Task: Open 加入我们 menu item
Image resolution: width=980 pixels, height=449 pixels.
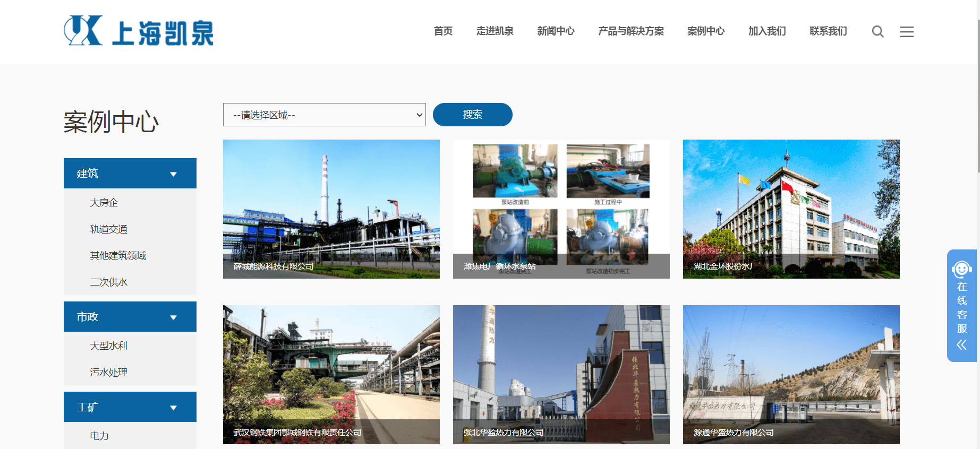Action: (x=767, y=31)
